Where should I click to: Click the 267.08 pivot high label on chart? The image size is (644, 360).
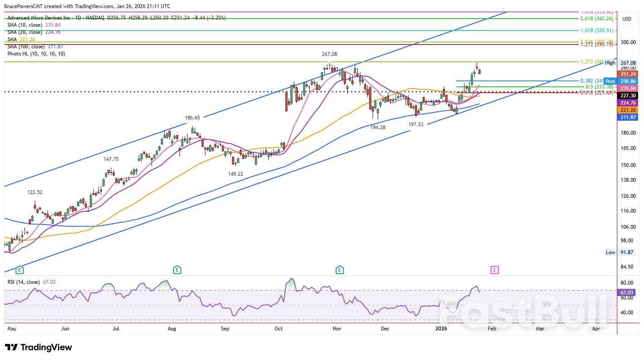329,54
